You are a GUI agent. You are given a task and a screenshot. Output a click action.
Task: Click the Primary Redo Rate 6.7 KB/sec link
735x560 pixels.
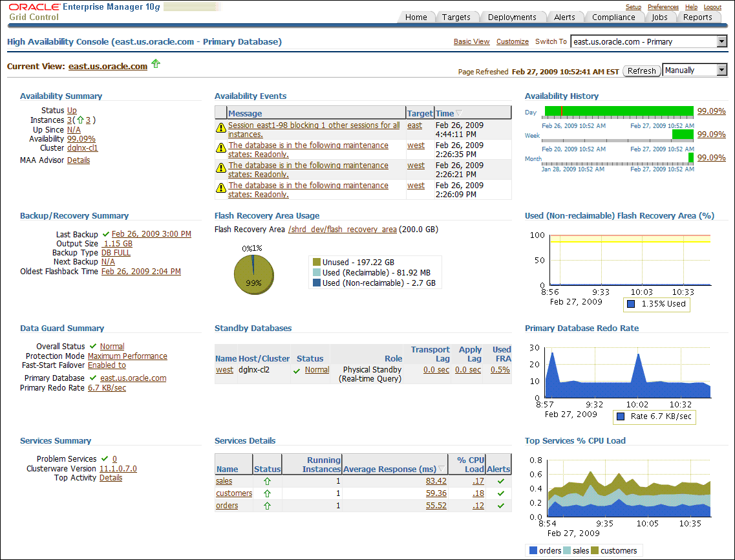(x=107, y=388)
